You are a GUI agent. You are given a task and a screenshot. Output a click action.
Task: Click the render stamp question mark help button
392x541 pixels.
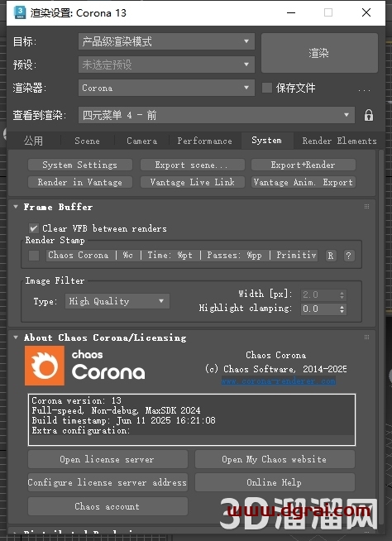(x=348, y=256)
